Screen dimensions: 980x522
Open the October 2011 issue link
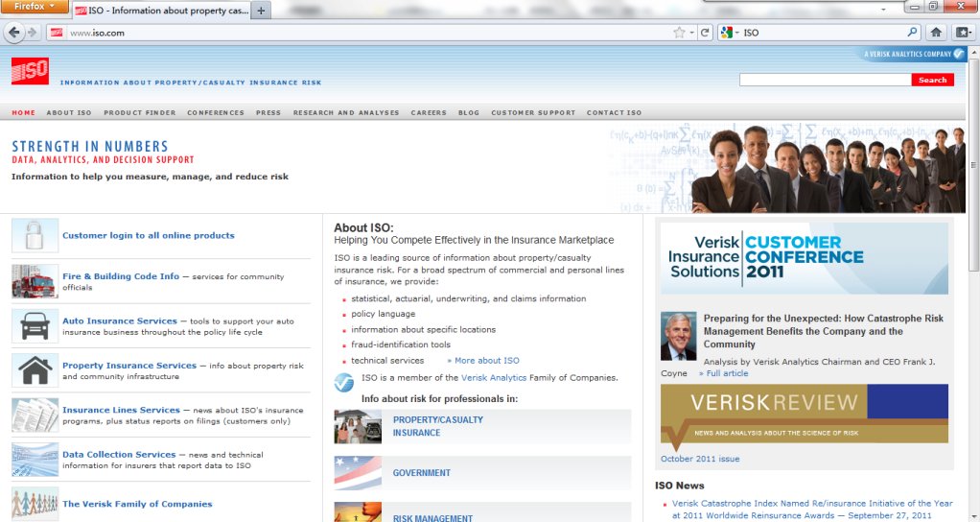click(700, 459)
